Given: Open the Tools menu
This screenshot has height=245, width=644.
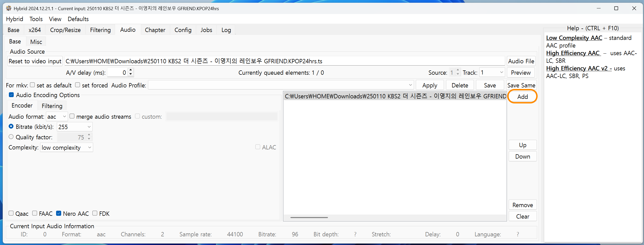Looking at the screenshot, I should (x=36, y=19).
